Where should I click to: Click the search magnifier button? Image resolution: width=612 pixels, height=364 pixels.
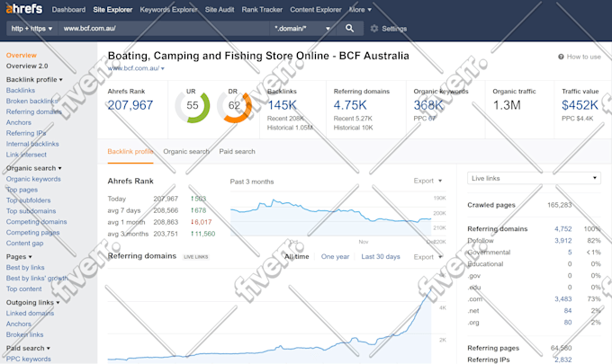pyautogui.click(x=350, y=28)
